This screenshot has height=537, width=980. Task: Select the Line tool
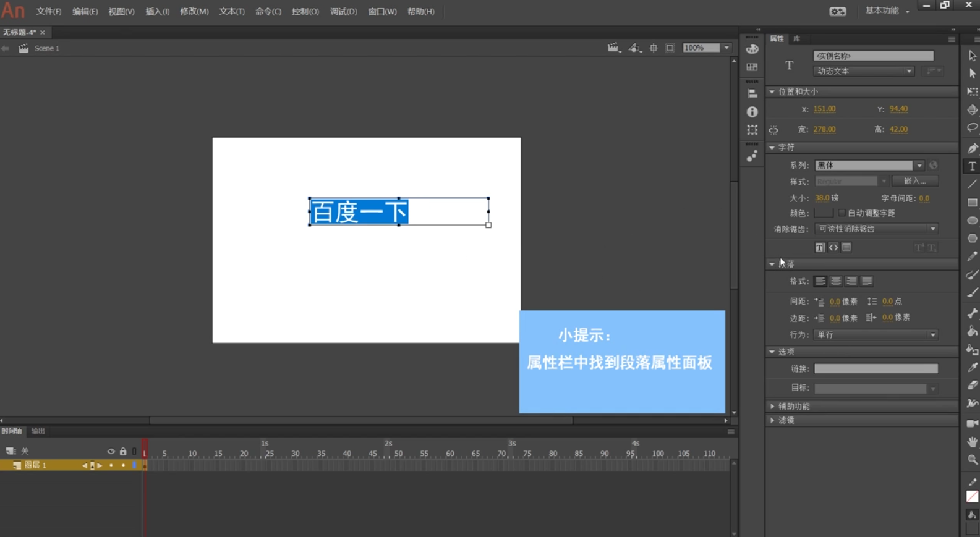pos(972,184)
